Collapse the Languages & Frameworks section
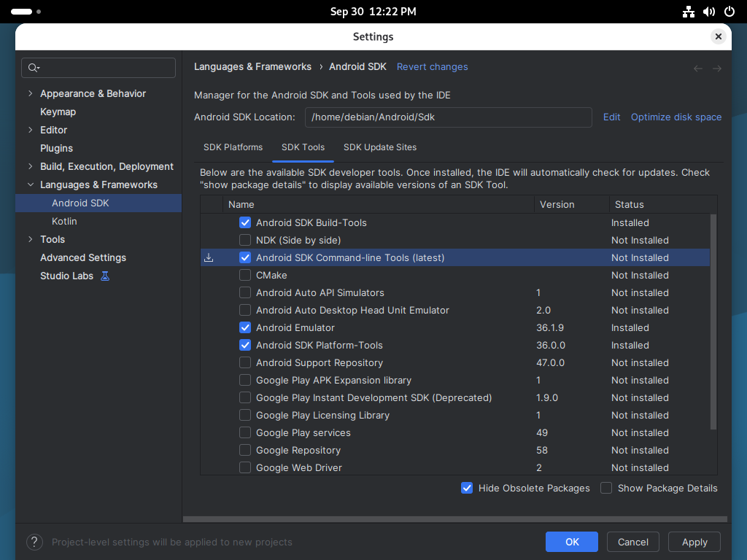 [x=30, y=184]
